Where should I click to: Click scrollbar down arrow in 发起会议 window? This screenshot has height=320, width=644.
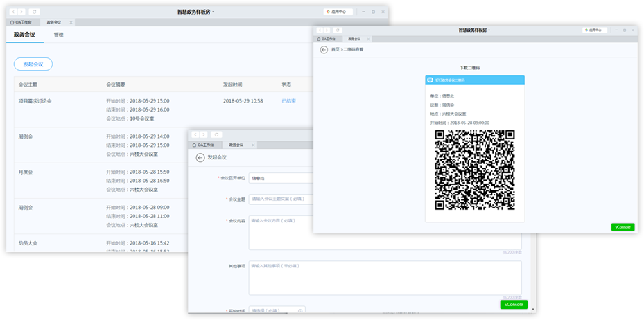[x=533, y=310]
